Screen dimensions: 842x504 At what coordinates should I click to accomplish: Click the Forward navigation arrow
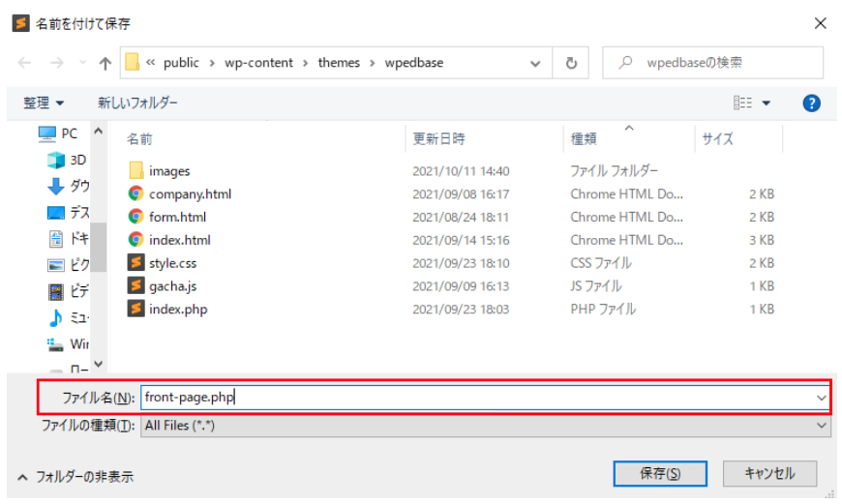[x=56, y=63]
